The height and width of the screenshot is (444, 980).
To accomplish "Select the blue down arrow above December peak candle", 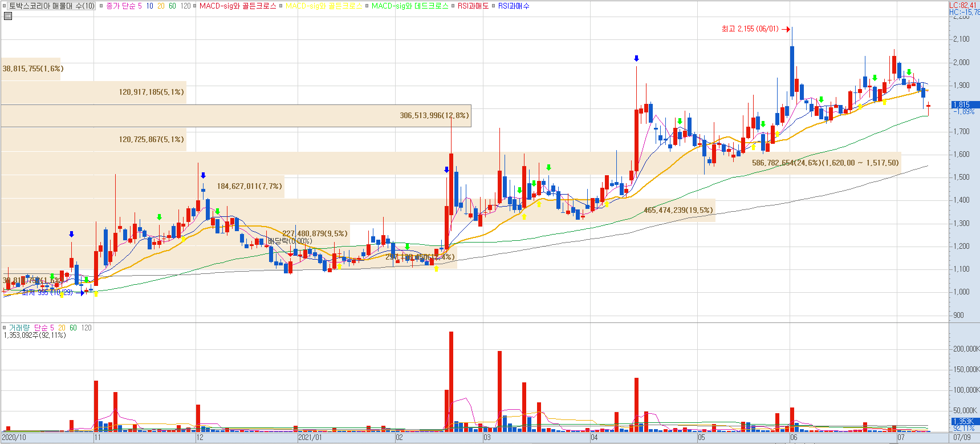I will tap(204, 175).
